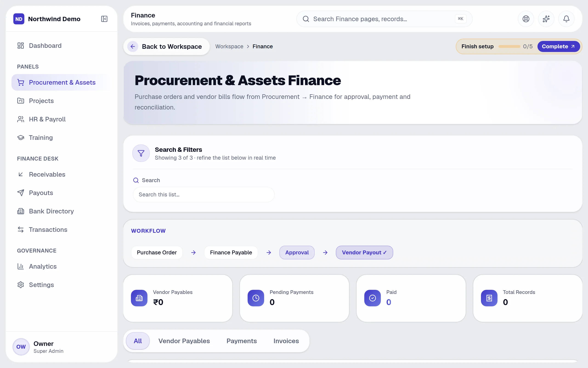The width and height of the screenshot is (588, 368).
Task: Open the Training panel
Action: tap(62, 138)
